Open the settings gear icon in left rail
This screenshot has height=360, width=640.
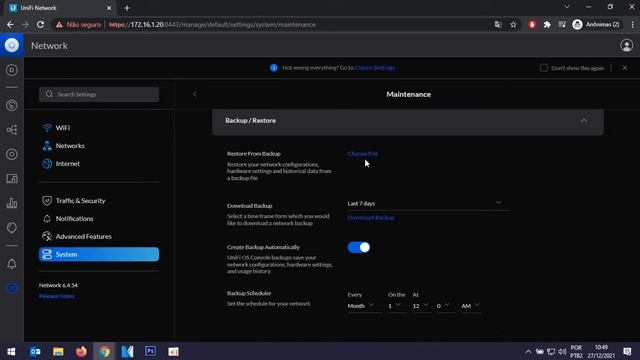point(12,288)
